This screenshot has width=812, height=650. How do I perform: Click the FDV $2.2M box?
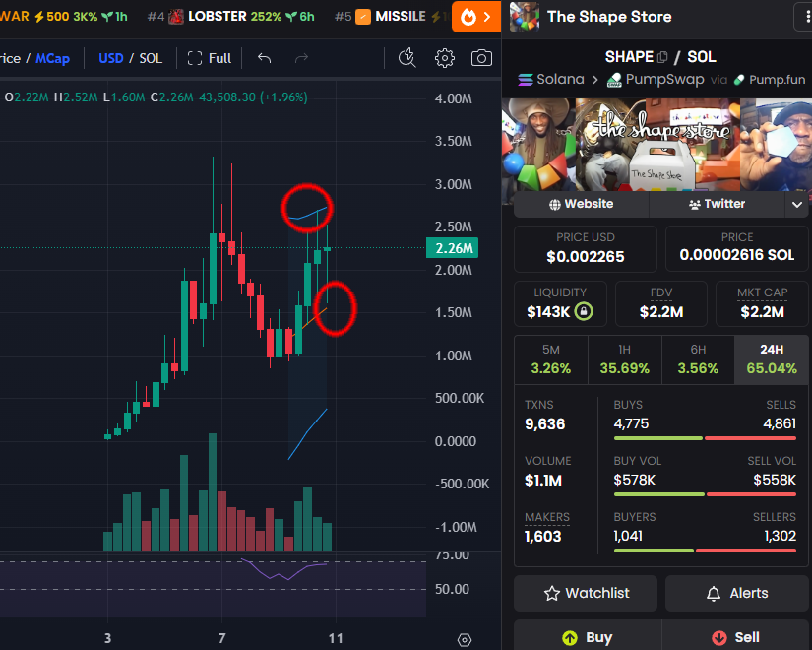pos(661,303)
